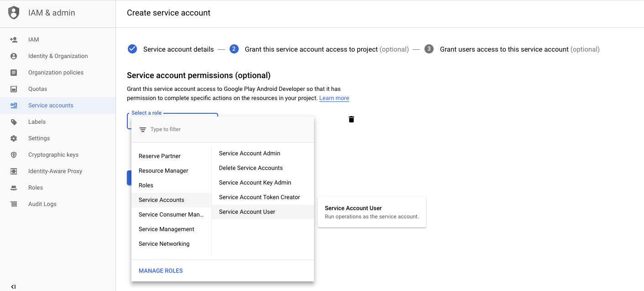Select Service Consumer Management category
Viewport: 644px width, 291px height.
pos(172,215)
